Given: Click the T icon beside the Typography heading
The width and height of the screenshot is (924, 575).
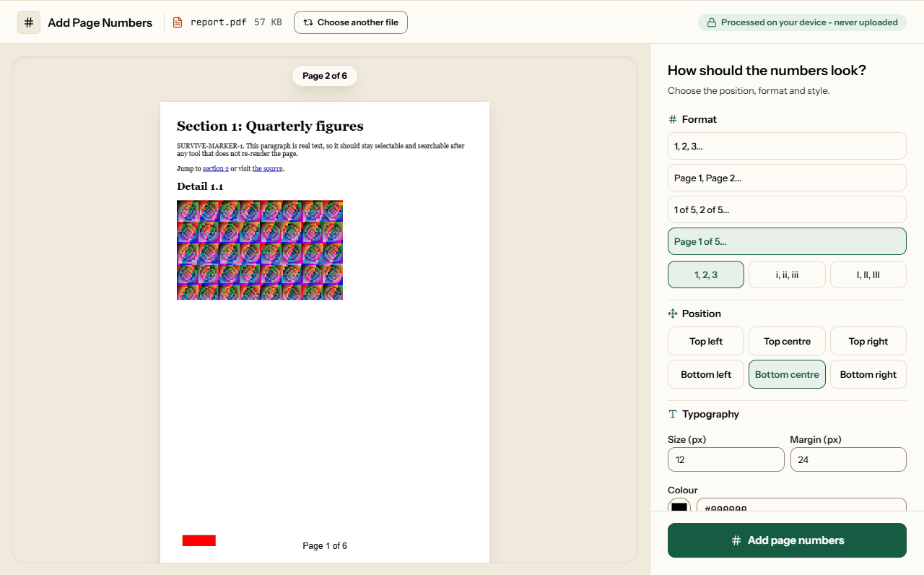Looking at the screenshot, I should coord(673,414).
